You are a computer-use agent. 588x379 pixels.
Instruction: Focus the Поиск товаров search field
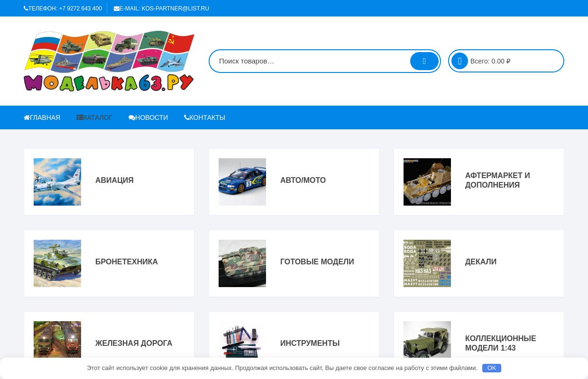point(311,61)
